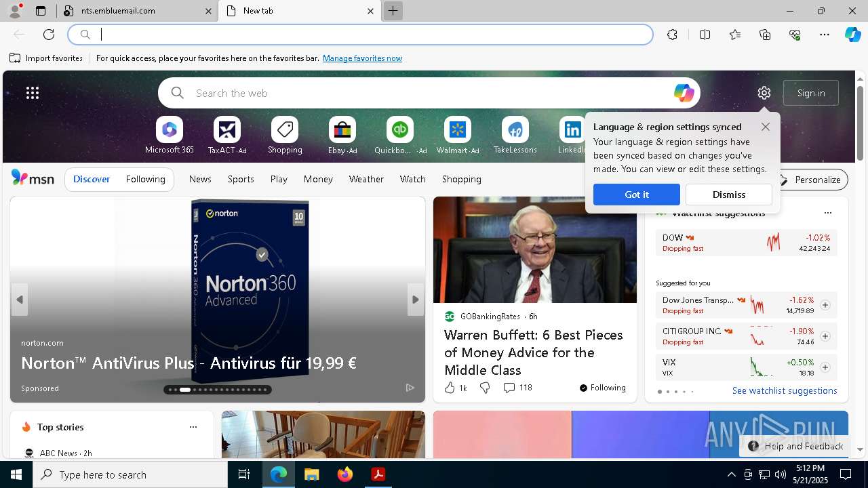This screenshot has height=488, width=868.
Task: Toggle Following for GOBankingRates
Action: tap(602, 388)
